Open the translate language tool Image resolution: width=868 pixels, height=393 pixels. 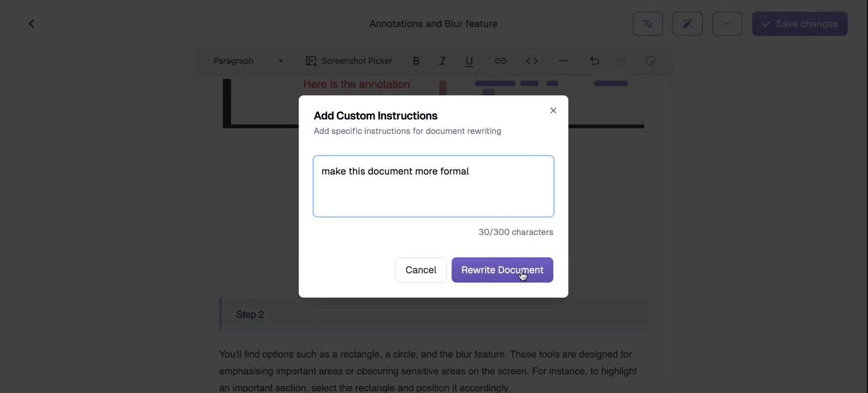648,23
